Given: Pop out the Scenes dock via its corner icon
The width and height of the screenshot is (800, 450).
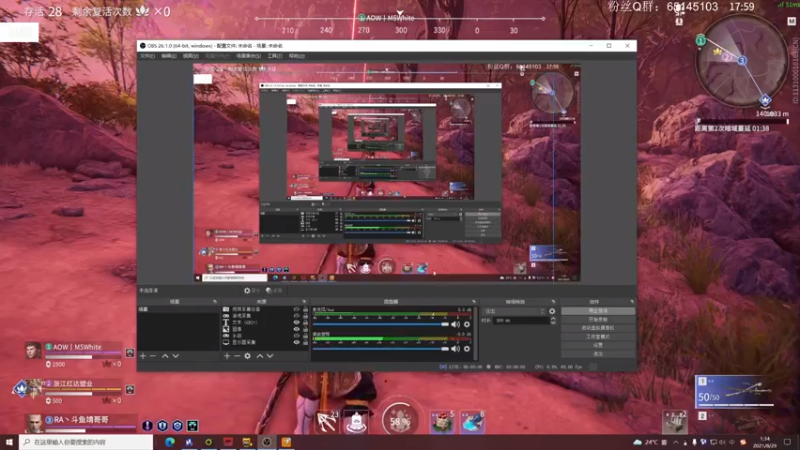Looking at the screenshot, I should point(215,302).
